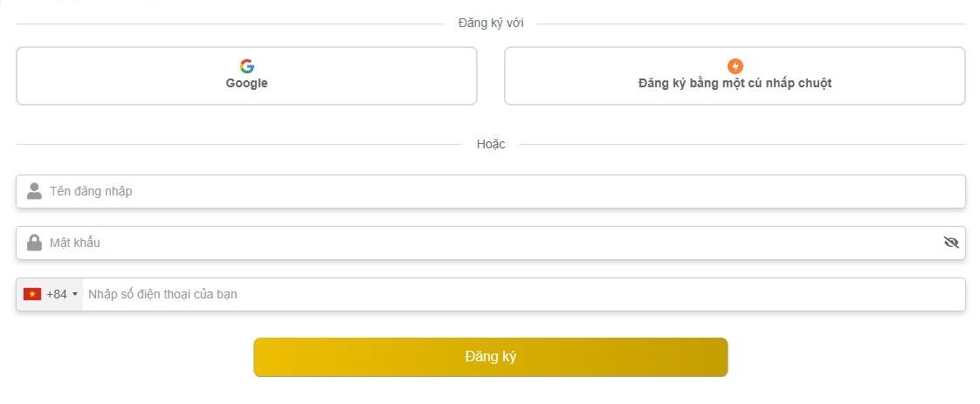
Task: Click the "Nhập số điện thoại của bạn" placeholder
Action: [x=162, y=294]
